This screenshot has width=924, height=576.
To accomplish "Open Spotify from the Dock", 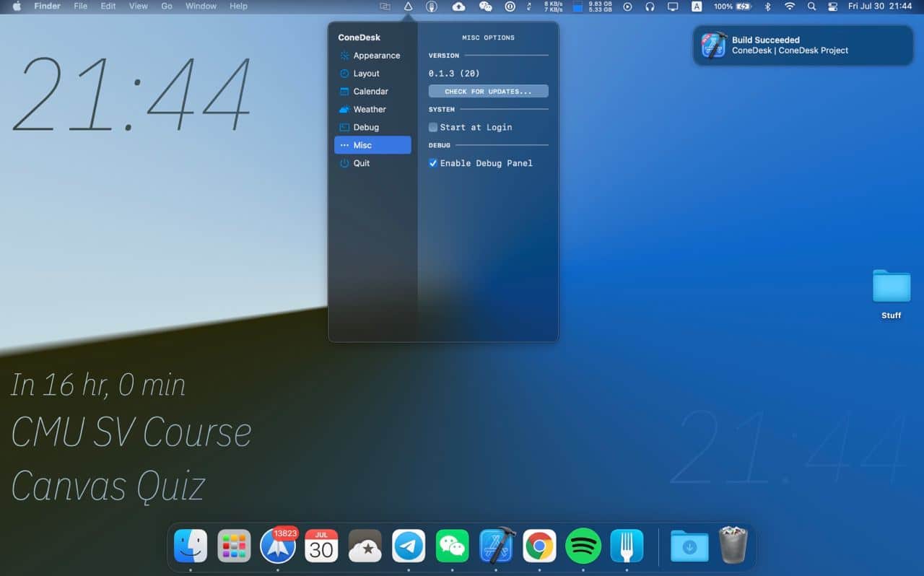I will pos(583,546).
